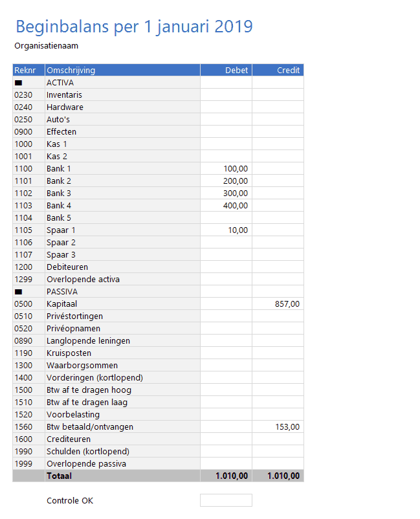Select Spaar 1 debet amount 10,00
Image resolution: width=420 pixels, height=519 pixels.
tap(226, 230)
